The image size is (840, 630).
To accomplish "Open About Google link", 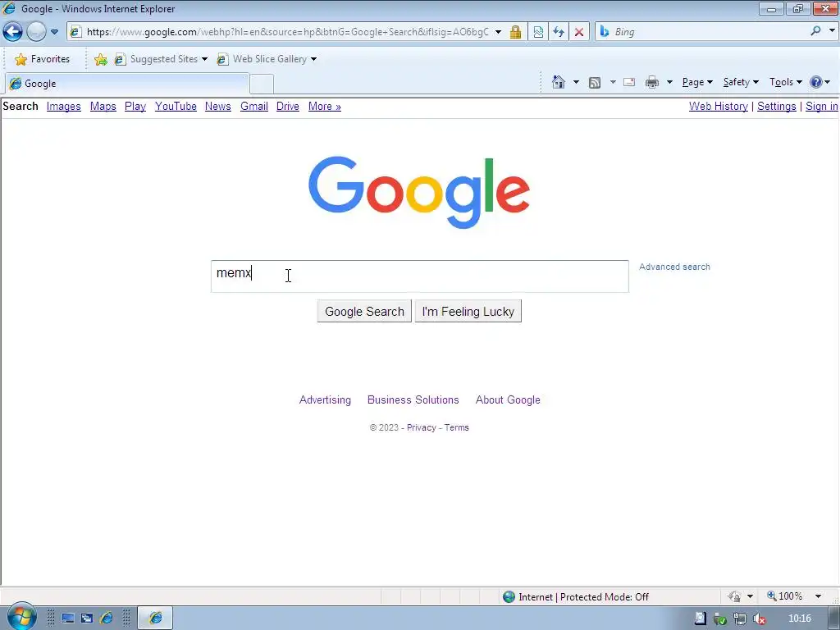I will coord(508,399).
